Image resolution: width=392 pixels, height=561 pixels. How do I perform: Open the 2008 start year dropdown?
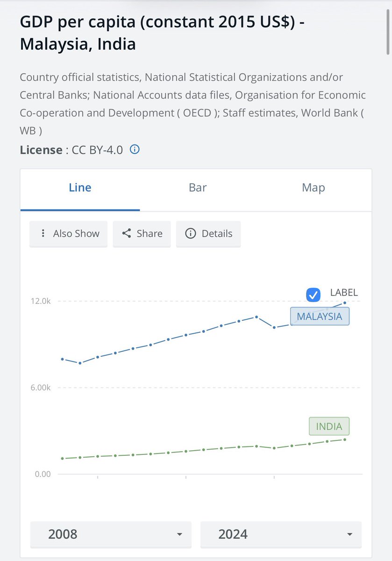(111, 534)
